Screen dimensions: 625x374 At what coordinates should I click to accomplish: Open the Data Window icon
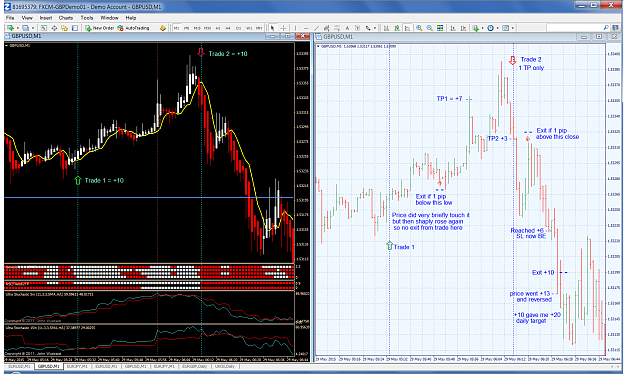[x=54, y=28]
